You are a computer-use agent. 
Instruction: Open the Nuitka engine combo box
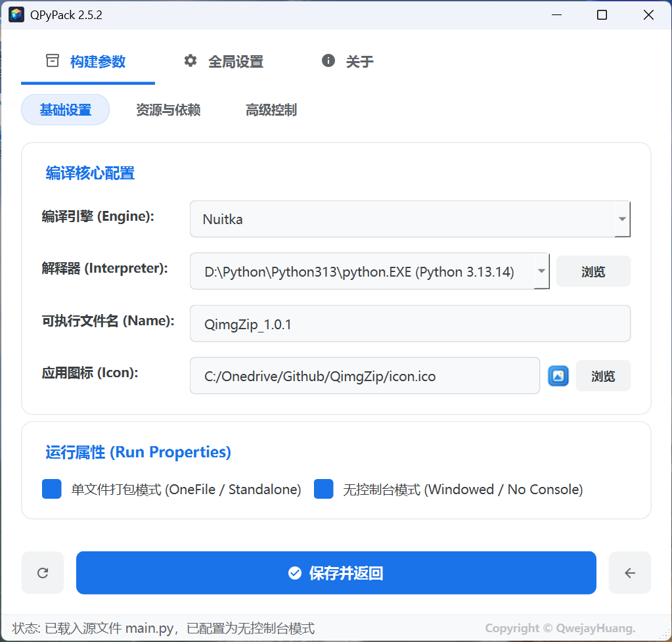click(x=410, y=219)
